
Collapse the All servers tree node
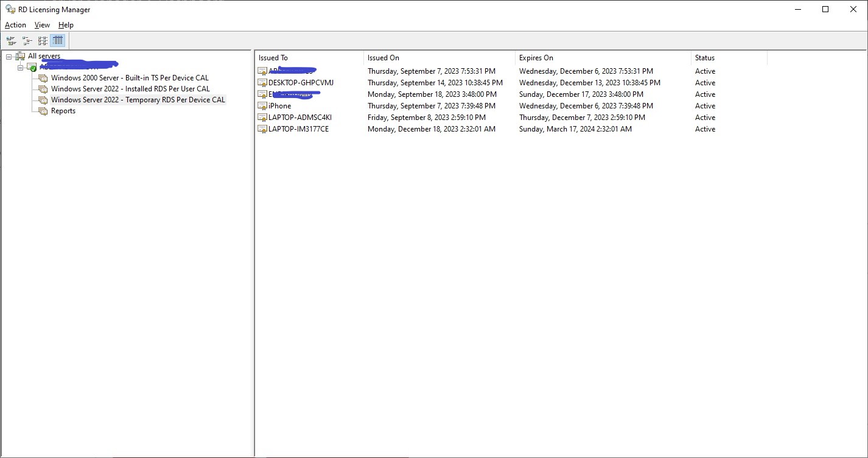(9, 55)
